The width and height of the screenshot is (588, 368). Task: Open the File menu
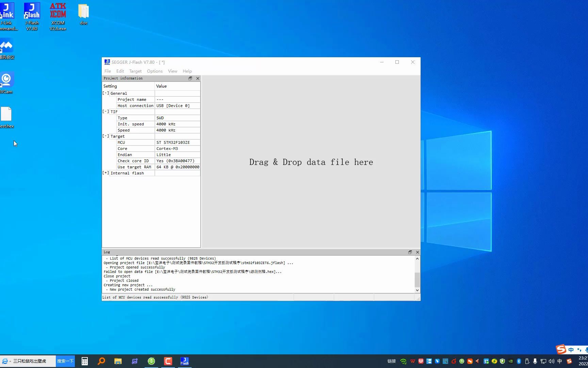coord(108,71)
